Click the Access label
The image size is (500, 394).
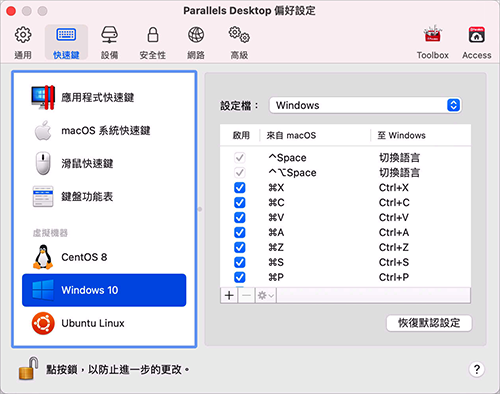477,55
